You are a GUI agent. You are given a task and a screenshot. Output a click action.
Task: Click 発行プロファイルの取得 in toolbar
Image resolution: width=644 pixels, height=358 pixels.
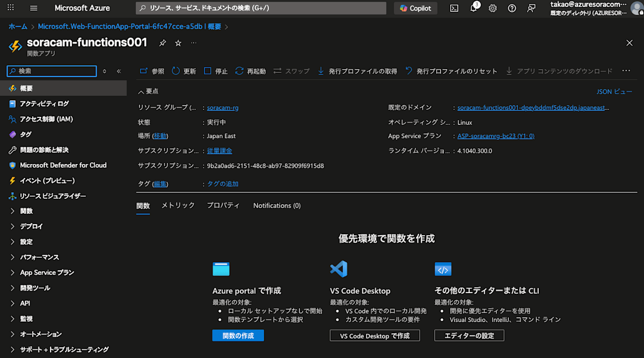[357, 71]
